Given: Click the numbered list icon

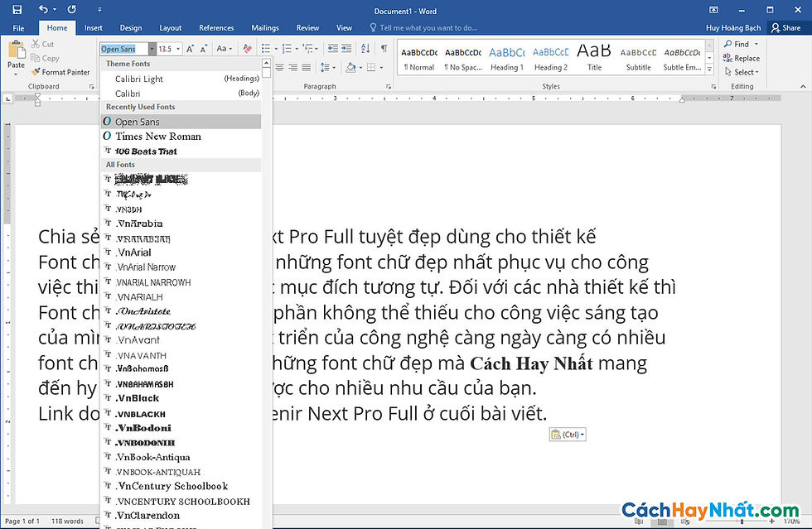Looking at the screenshot, I should 287,49.
